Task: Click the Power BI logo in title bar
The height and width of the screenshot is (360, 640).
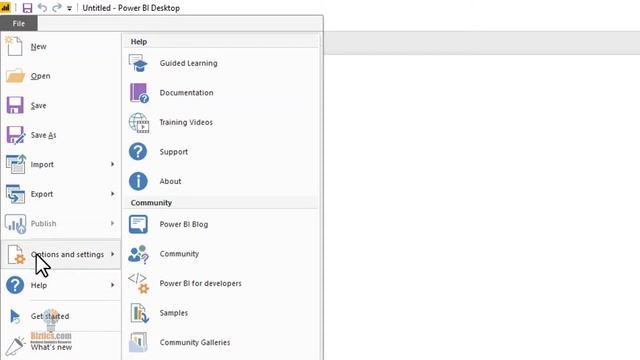Action: click(5, 7)
